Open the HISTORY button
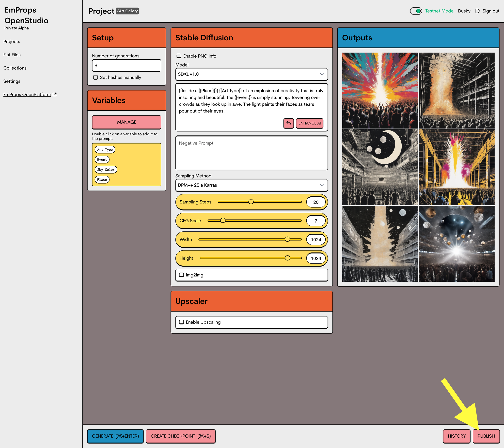This screenshot has width=504, height=448. [457, 436]
